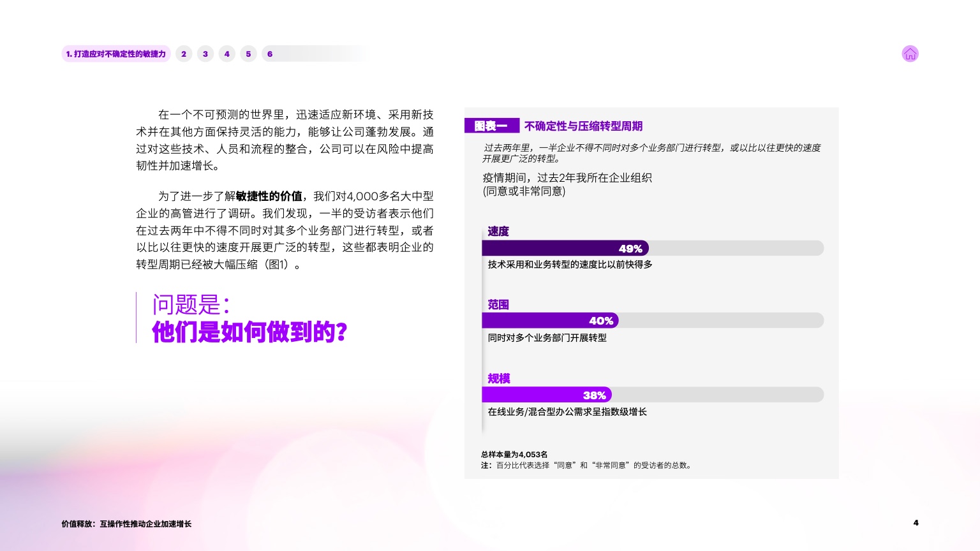
Task: Open section 6 in navigation bar
Action: coord(270,54)
